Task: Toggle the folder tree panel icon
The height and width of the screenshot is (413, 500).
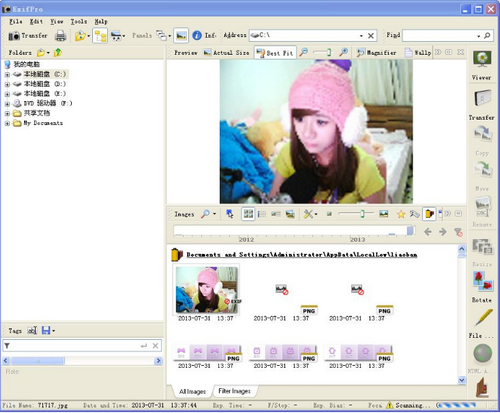Action: point(100,36)
